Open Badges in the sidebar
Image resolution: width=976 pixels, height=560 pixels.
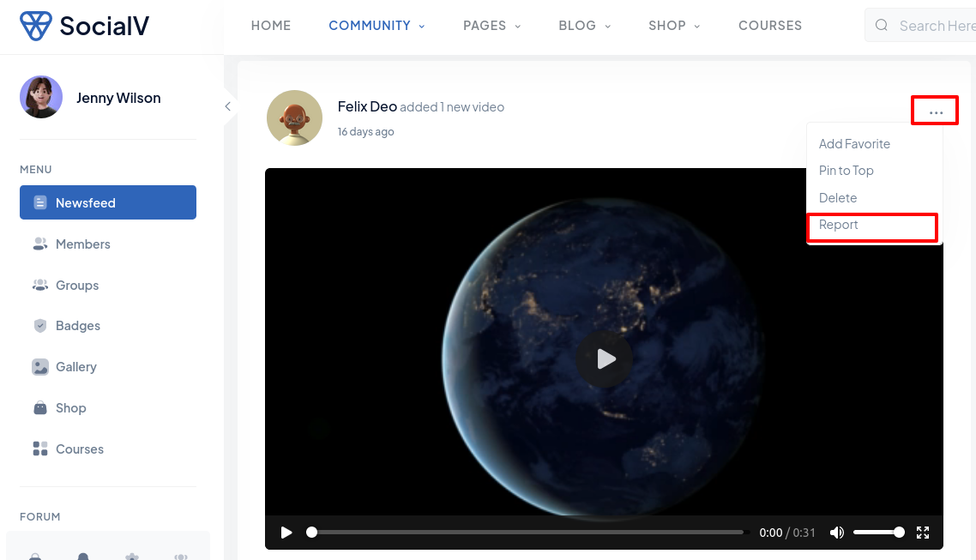[78, 325]
